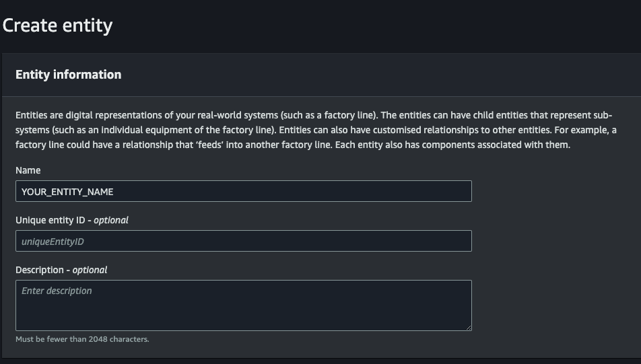Click the uniqueEntityID placeholder text
The height and width of the screenshot is (364, 641).
point(53,242)
